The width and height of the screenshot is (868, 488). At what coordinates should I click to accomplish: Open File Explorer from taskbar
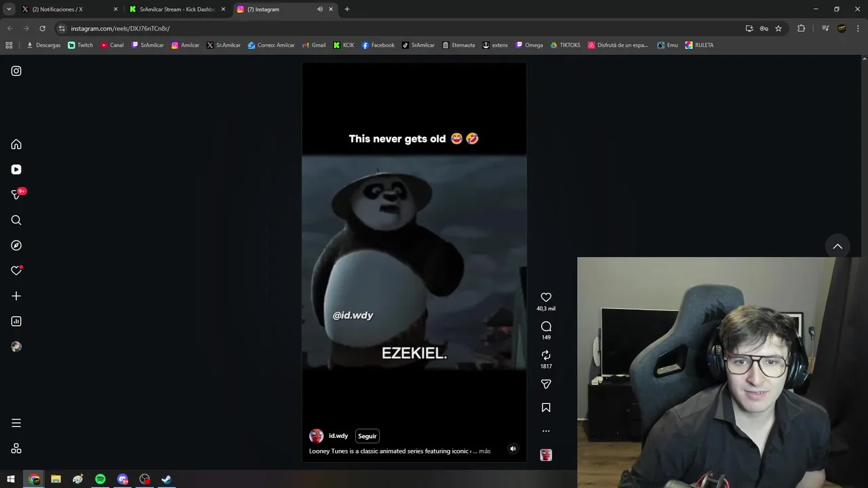pyautogui.click(x=56, y=479)
